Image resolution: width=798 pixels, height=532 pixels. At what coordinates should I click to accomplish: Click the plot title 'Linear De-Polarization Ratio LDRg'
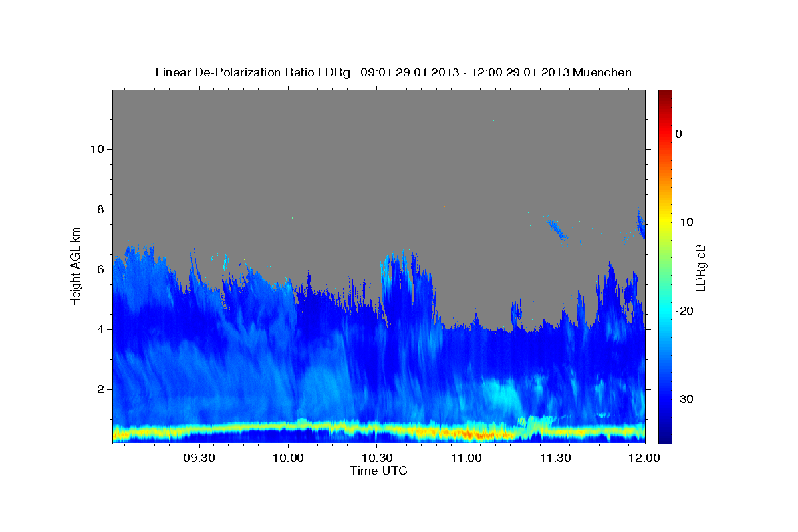point(253,72)
